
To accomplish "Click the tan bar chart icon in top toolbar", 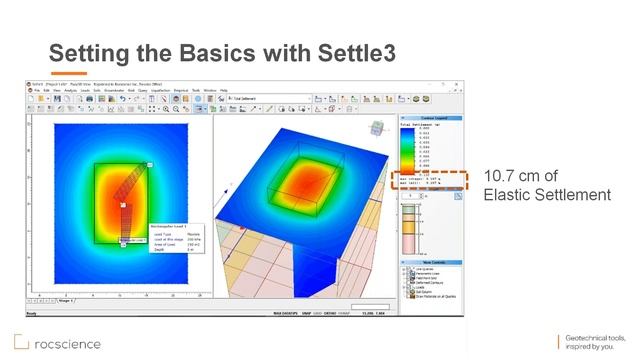I will [389, 99].
